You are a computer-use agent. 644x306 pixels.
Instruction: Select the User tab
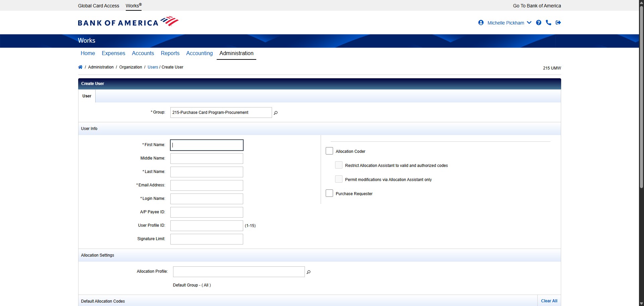point(87,96)
